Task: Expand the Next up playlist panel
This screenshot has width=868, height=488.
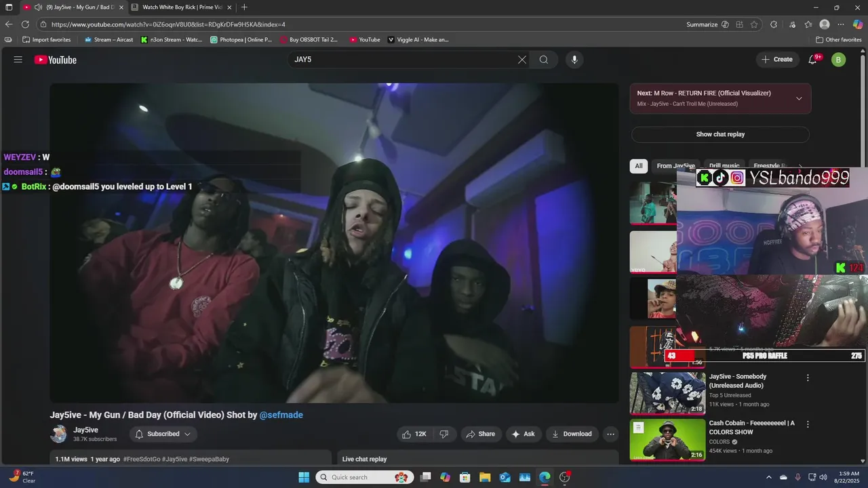Action: point(799,98)
